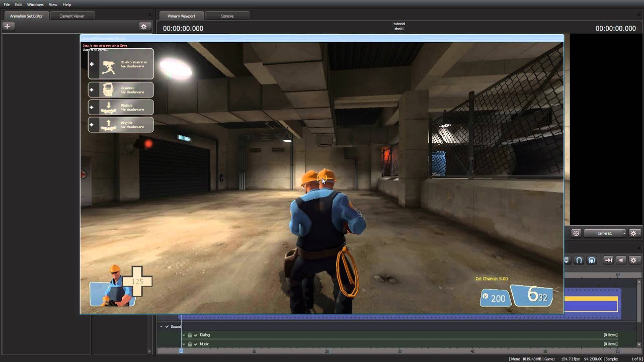This screenshot has height=362, width=644.
Task: Click the memory usage status entry
Action: click(x=525, y=359)
